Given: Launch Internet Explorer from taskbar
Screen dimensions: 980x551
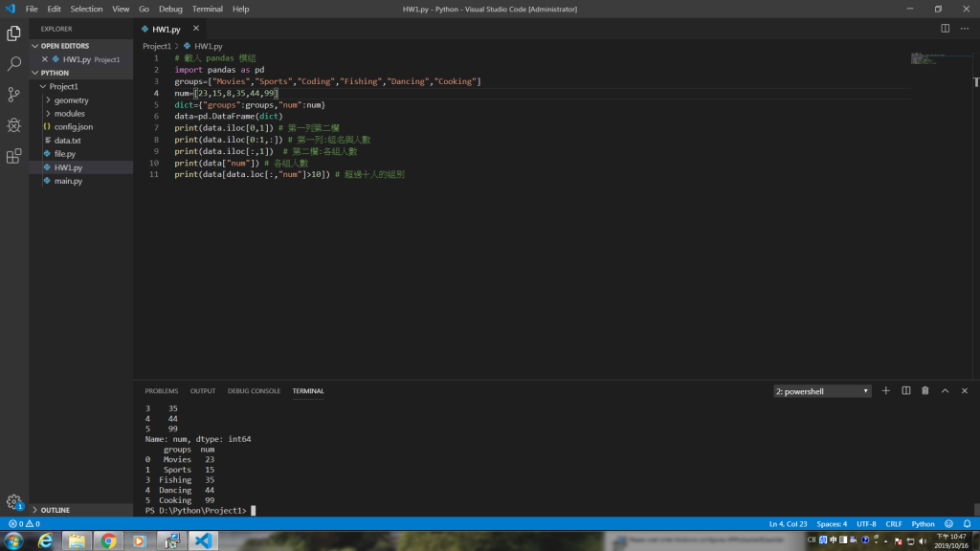Looking at the screenshot, I should pos(45,541).
